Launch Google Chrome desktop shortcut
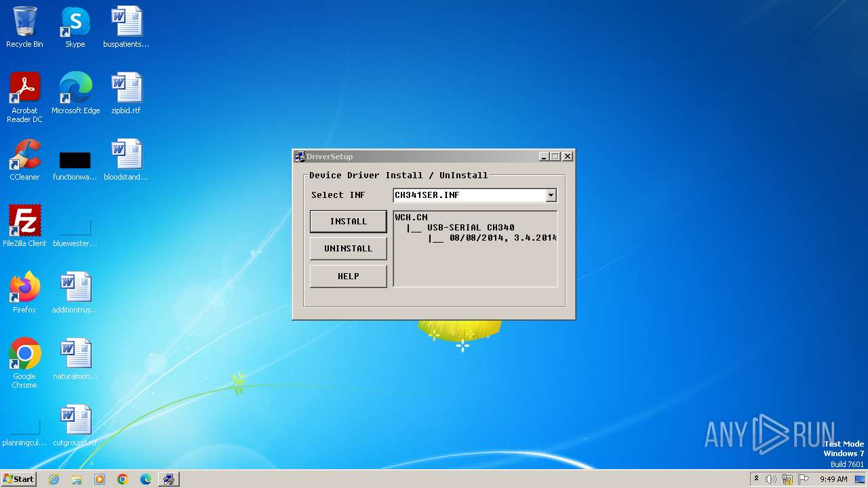The height and width of the screenshot is (488, 868). tap(24, 363)
